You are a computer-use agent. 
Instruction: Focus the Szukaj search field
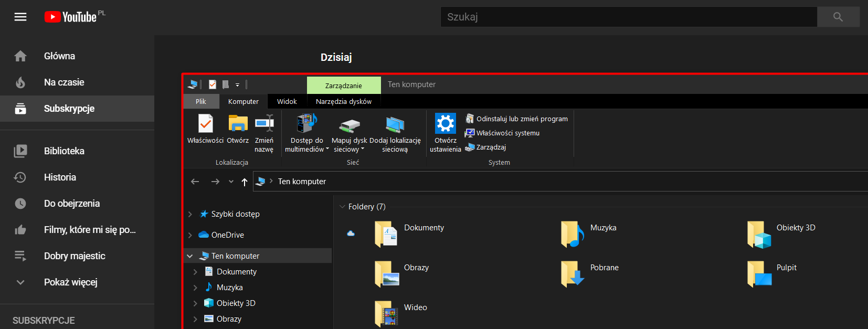(629, 17)
